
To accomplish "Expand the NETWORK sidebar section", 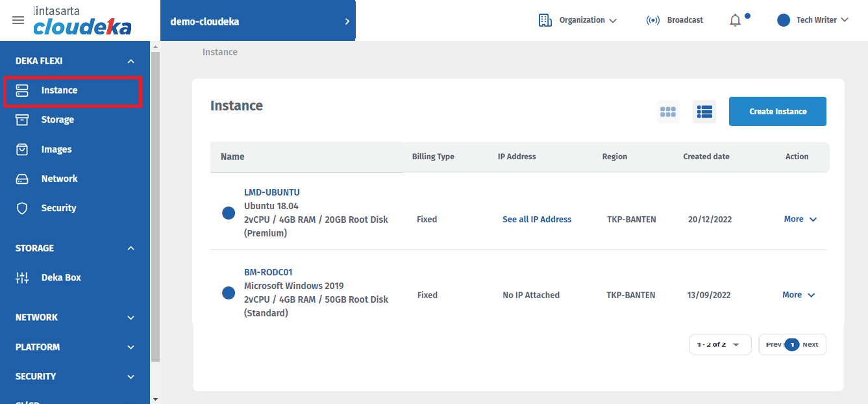I will coord(130,318).
